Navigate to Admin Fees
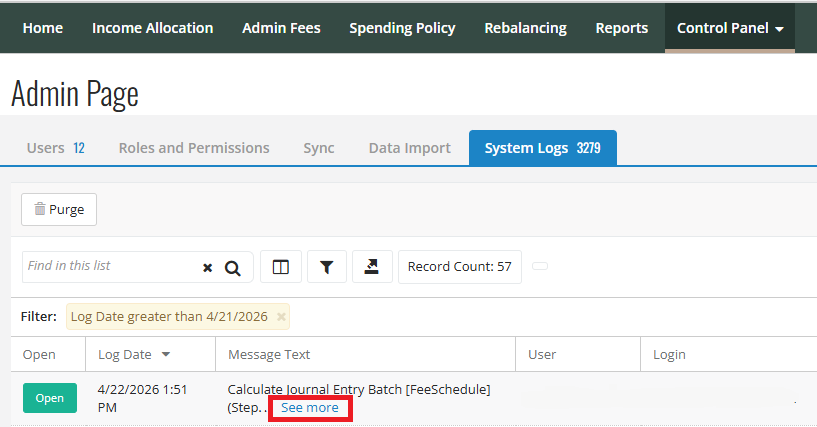This screenshot has height=427, width=817. point(281,28)
